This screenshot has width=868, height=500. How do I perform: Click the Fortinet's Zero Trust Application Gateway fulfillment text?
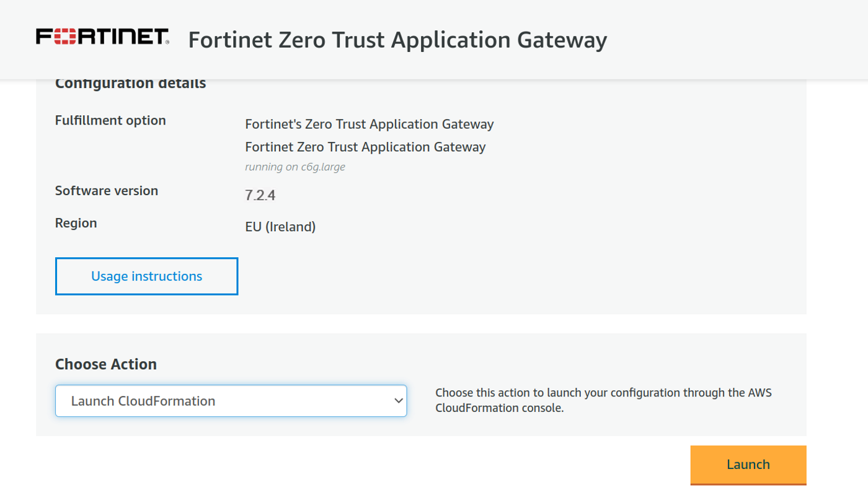click(370, 124)
